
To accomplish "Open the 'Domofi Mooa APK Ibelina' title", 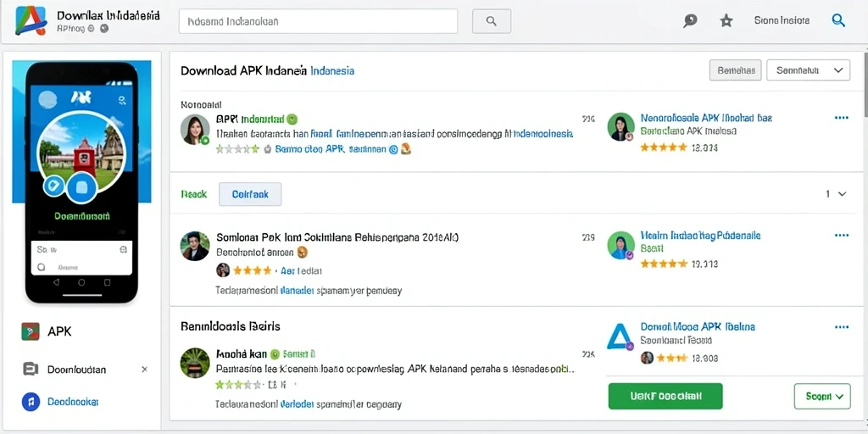I will click(x=698, y=326).
